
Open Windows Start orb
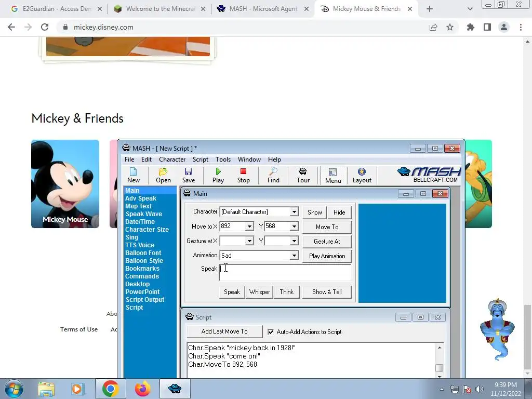[14, 389]
